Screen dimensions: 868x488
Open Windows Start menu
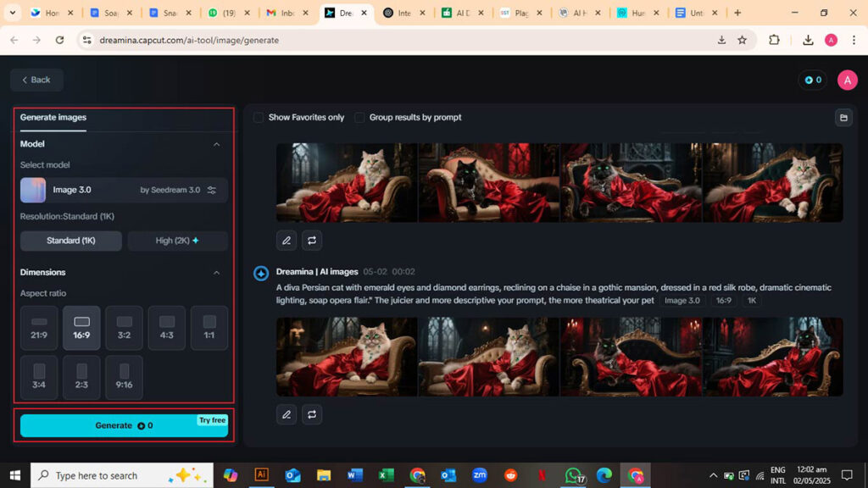15,475
